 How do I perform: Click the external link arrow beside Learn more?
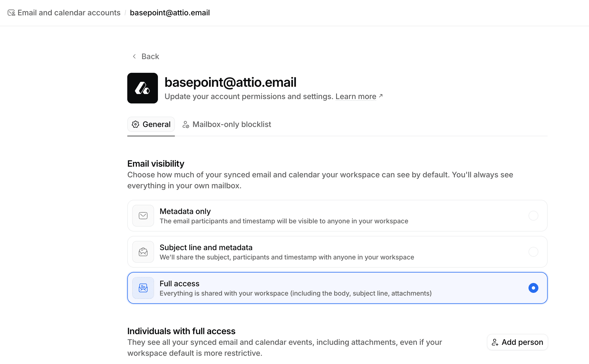coord(381,96)
